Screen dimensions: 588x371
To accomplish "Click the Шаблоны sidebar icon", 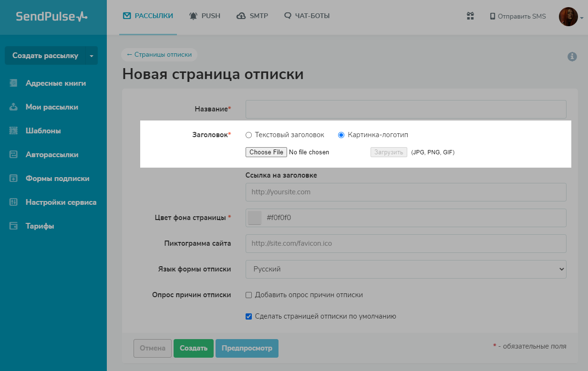I will tap(13, 131).
